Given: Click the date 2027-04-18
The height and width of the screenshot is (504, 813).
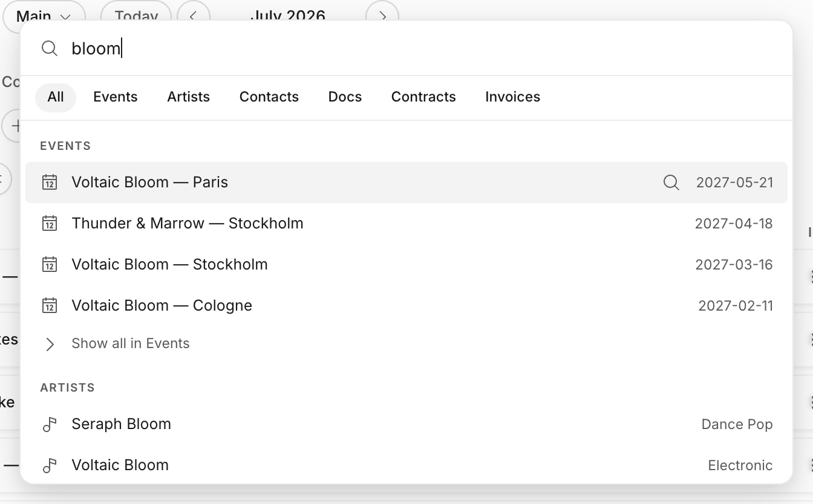Looking at the screenshot, I should point(734,224).
